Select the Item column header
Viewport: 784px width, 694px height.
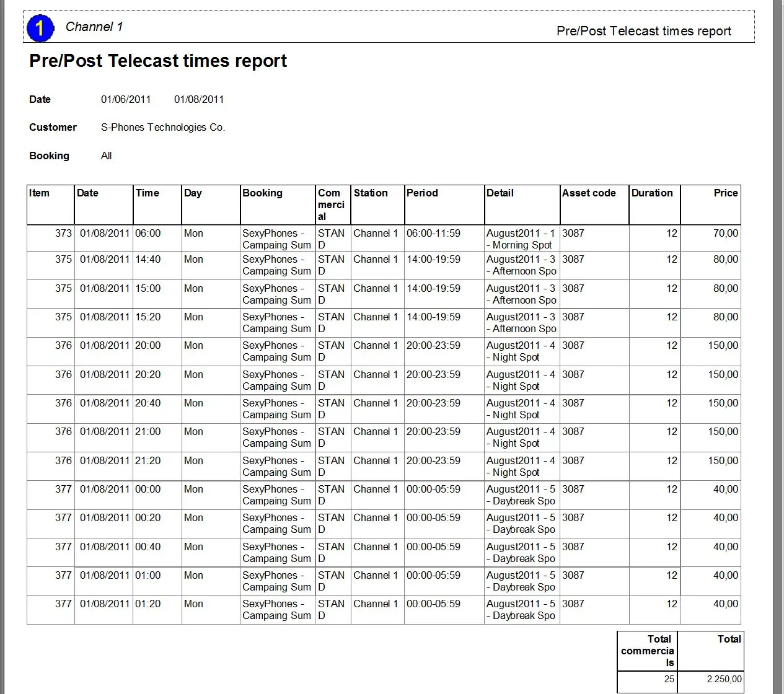tap(40, 193)
